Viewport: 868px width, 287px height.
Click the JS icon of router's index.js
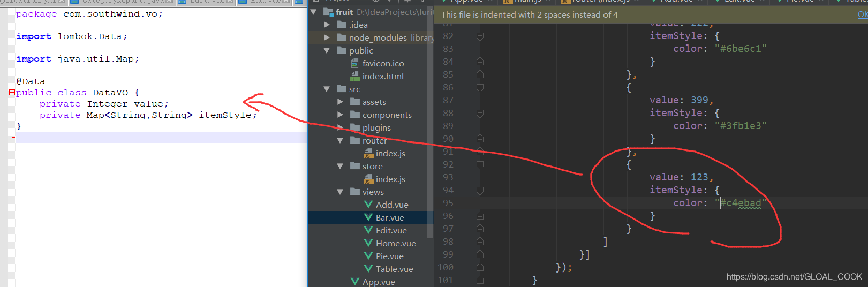[x=368, y=153]
